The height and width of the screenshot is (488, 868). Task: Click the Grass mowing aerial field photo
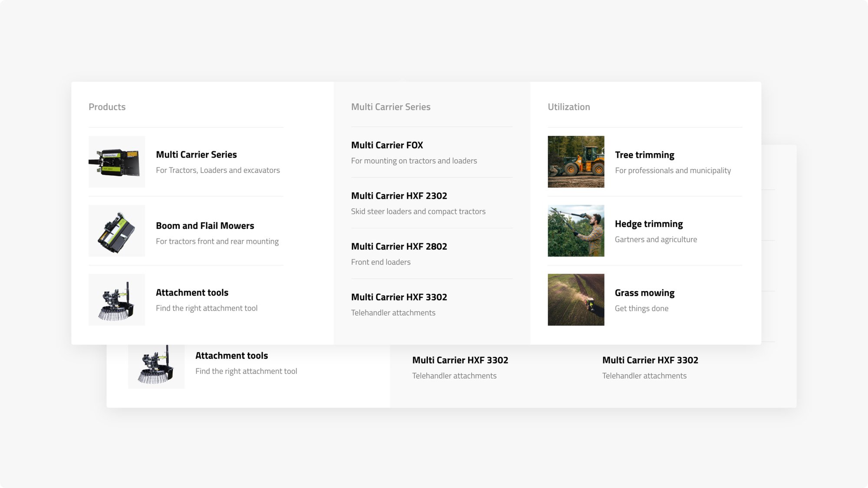click(576, 300)
